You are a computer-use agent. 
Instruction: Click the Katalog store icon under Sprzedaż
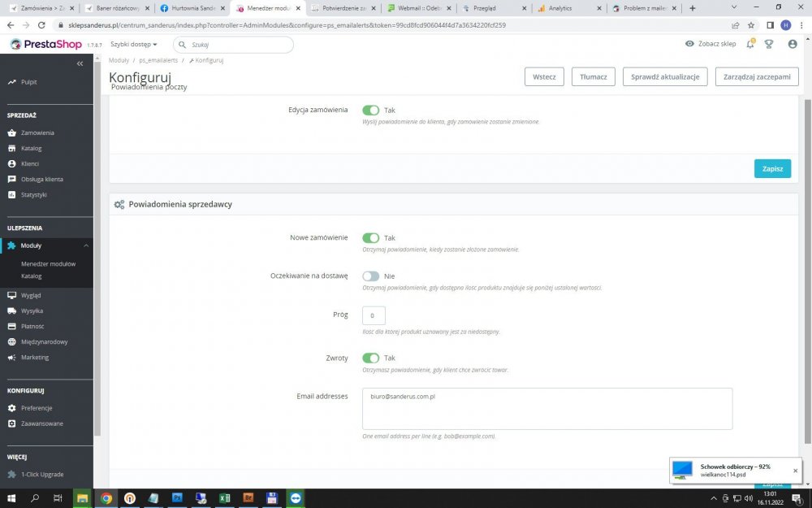[12, 148]
